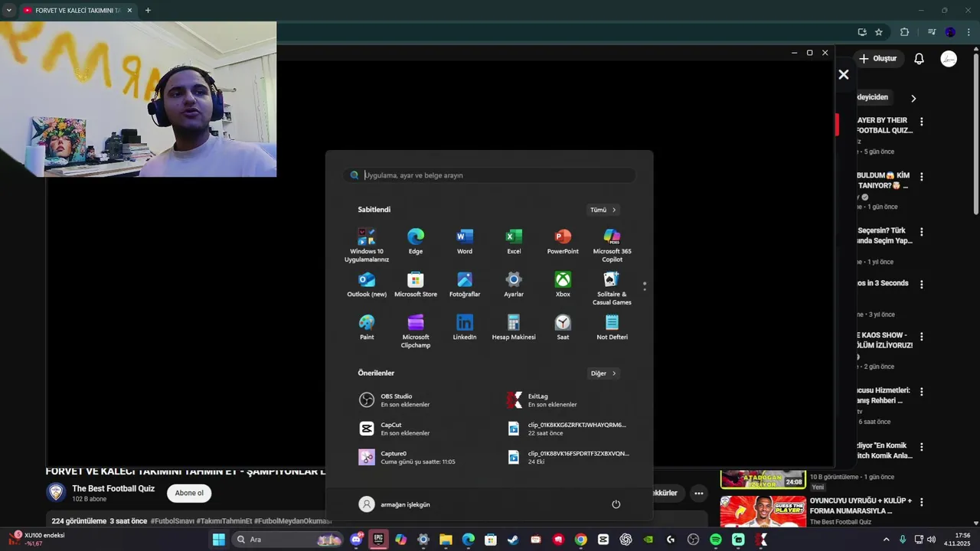This screenshot has height=551, width=980.
Task: Open OYUNCUYU UYRUĞU + KULÜP video thumbnail
Action: [x=763, y=511]
